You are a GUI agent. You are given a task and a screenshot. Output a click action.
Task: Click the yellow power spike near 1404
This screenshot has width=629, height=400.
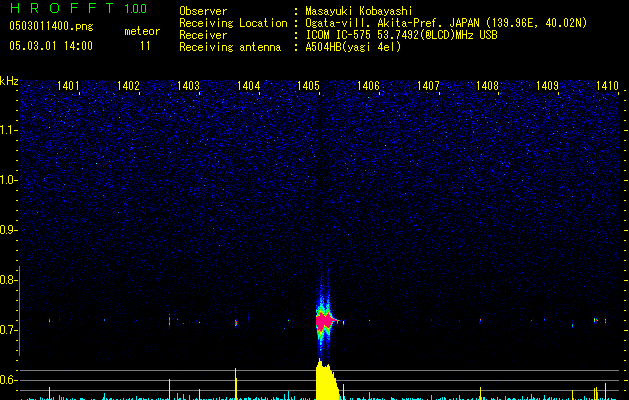[235, 383]
